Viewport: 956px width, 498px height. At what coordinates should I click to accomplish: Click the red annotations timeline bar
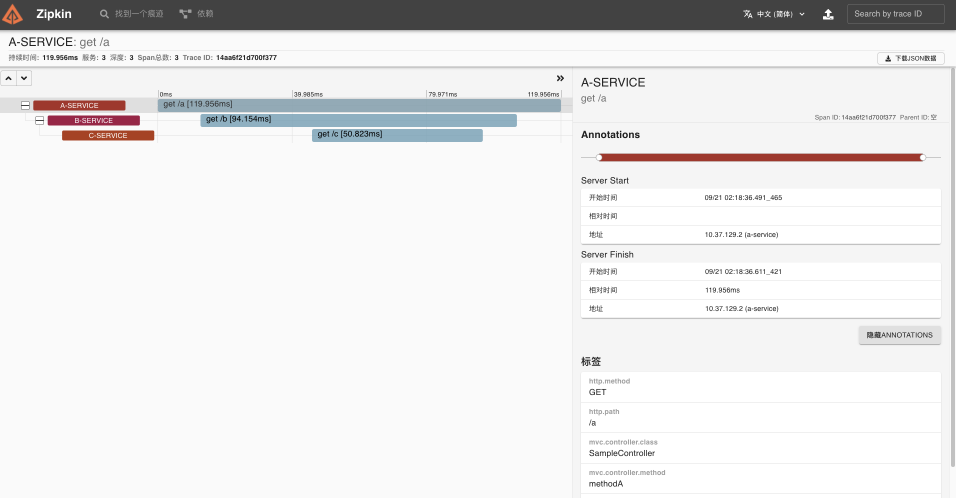pyautogui.click(x=761, y=158)
